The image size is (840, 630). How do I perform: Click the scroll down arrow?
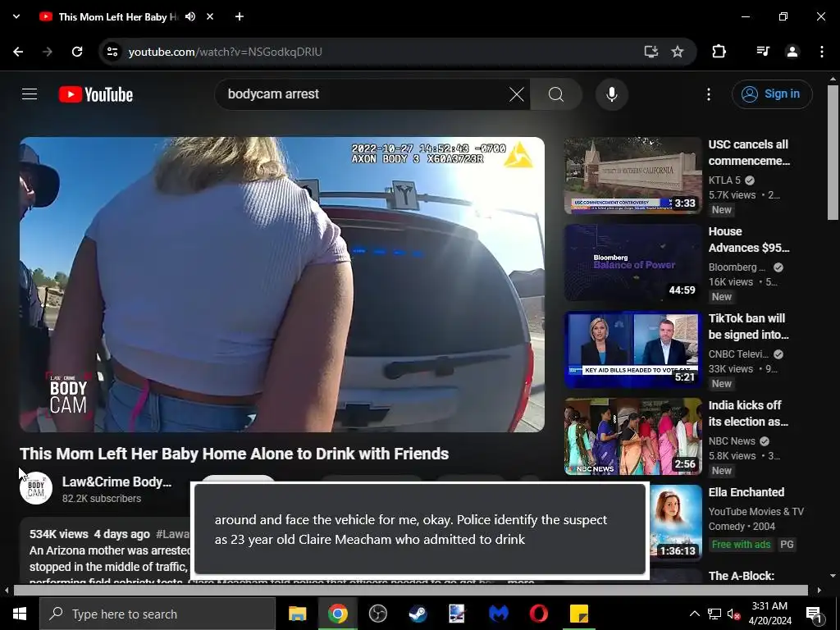pos(833,576)
